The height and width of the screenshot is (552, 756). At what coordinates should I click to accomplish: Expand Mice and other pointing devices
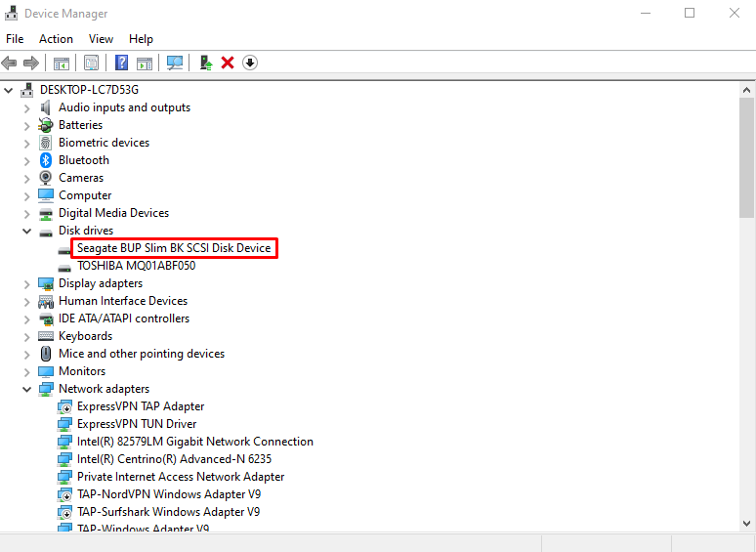(27, 355)
